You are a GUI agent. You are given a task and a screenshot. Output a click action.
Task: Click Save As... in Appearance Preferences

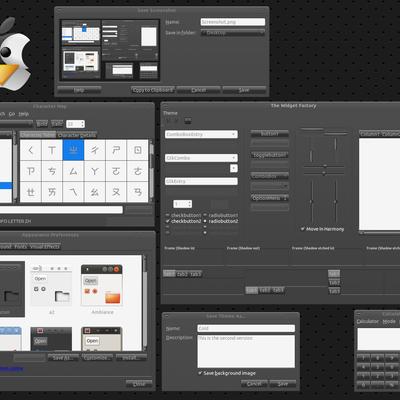coord(63,358)
